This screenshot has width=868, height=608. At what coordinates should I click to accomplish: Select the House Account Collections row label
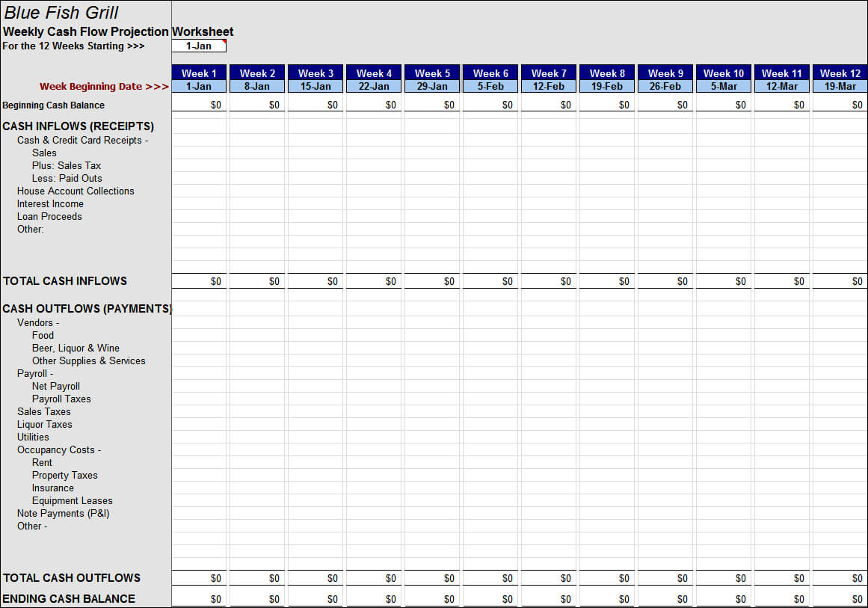(x=76, y=191)
